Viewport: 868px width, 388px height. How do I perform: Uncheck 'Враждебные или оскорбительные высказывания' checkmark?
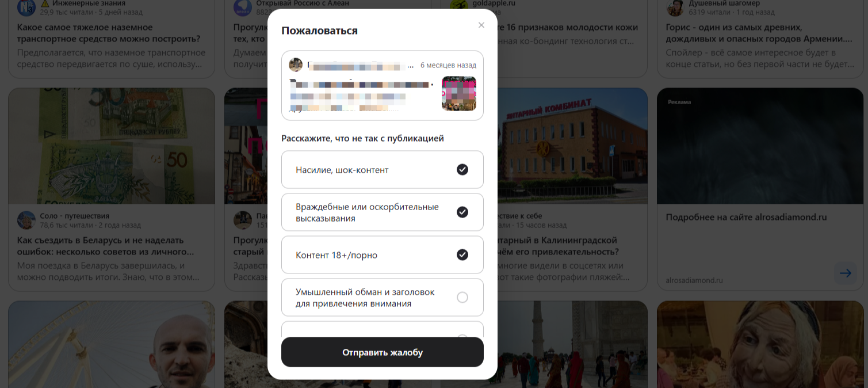tap(462, 212)
